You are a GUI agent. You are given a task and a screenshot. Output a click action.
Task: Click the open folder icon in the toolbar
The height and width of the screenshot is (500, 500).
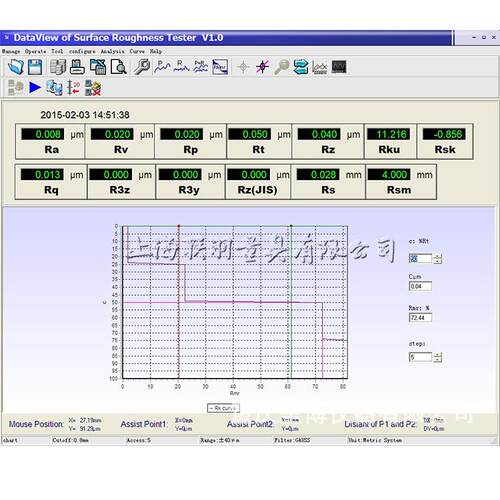(16, 67)
